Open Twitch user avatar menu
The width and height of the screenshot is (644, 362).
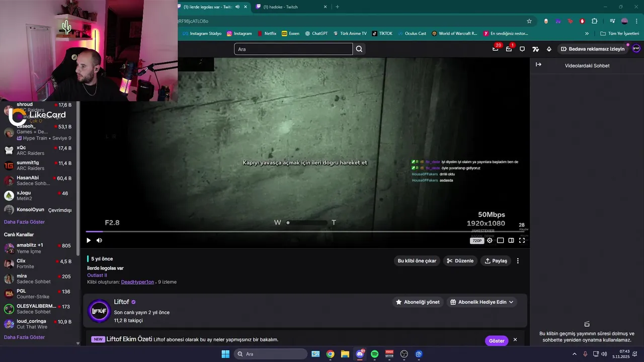pyautogui.click(x=636, y=49)
